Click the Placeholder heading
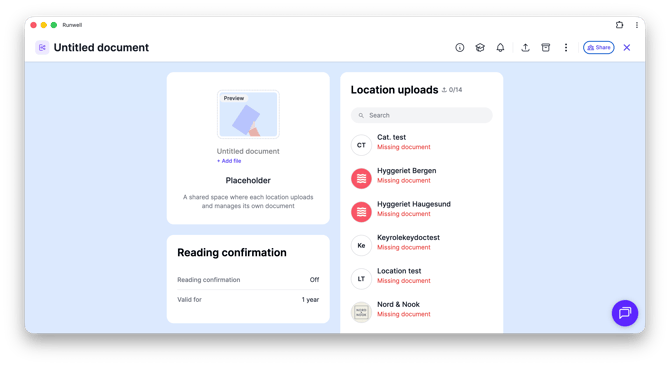 (x=248, y=180)
